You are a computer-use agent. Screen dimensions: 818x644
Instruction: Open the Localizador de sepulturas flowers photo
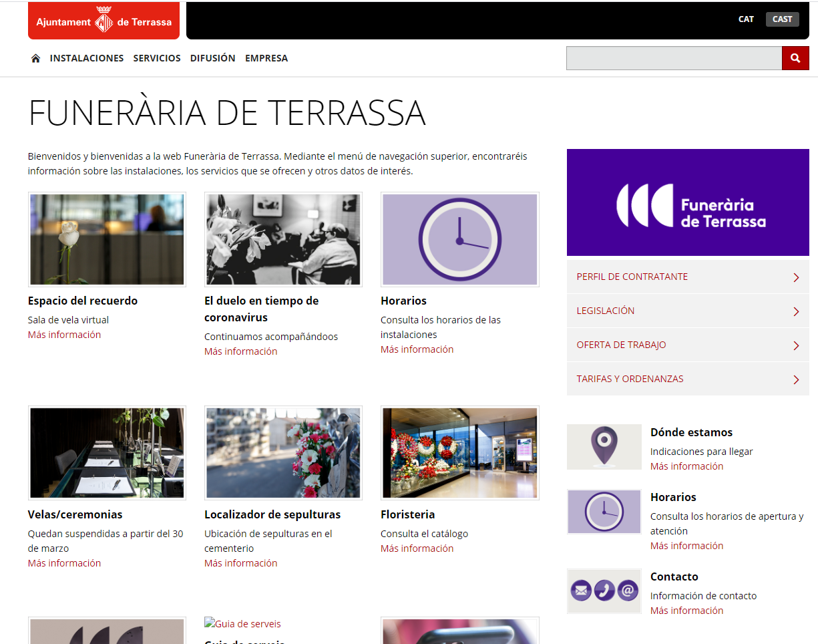[x=283, y=453]
